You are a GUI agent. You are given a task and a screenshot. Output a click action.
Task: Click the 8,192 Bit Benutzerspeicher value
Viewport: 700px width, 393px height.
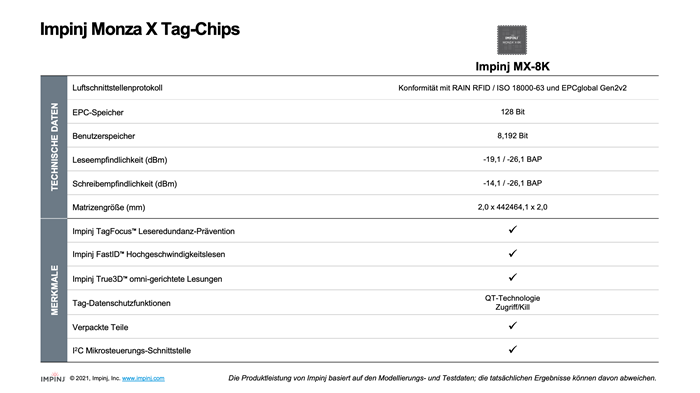(x=512, y=136)
